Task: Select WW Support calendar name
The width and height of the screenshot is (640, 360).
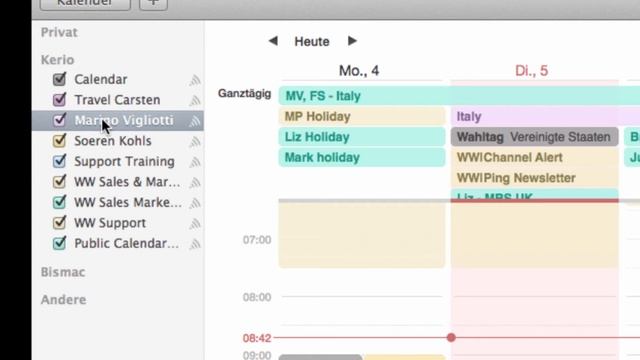Action: [110, 223]
